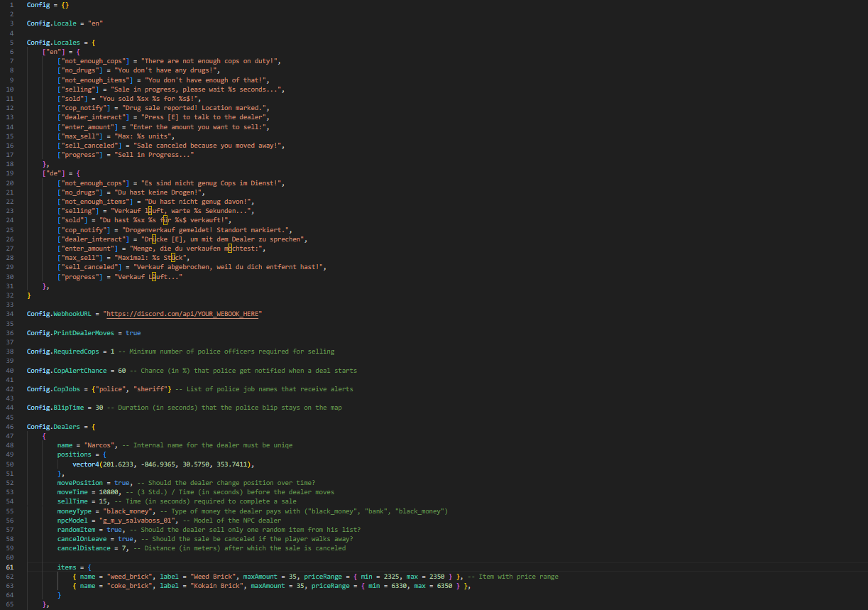Click line number 61 in the gutter
Viewport: 868px width, 610px height.
pos(10,567)
